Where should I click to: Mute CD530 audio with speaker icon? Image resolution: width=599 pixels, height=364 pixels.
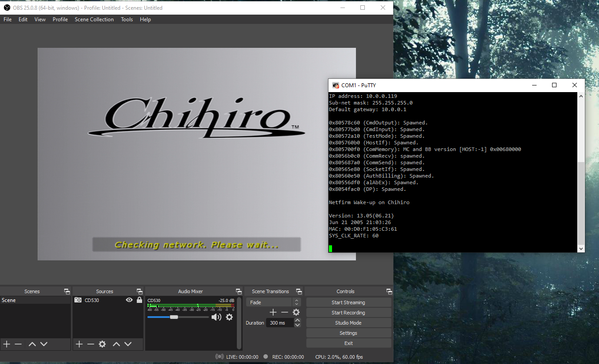click(216, 317)
